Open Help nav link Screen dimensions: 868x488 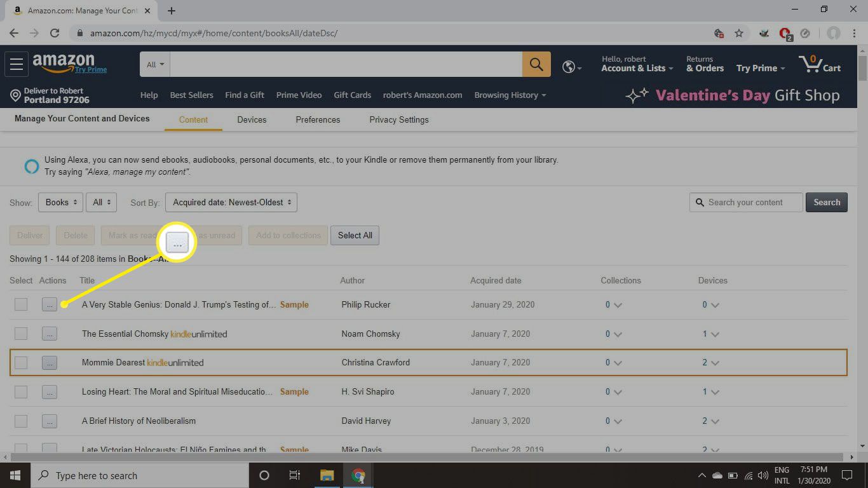[x=149, y=95]
